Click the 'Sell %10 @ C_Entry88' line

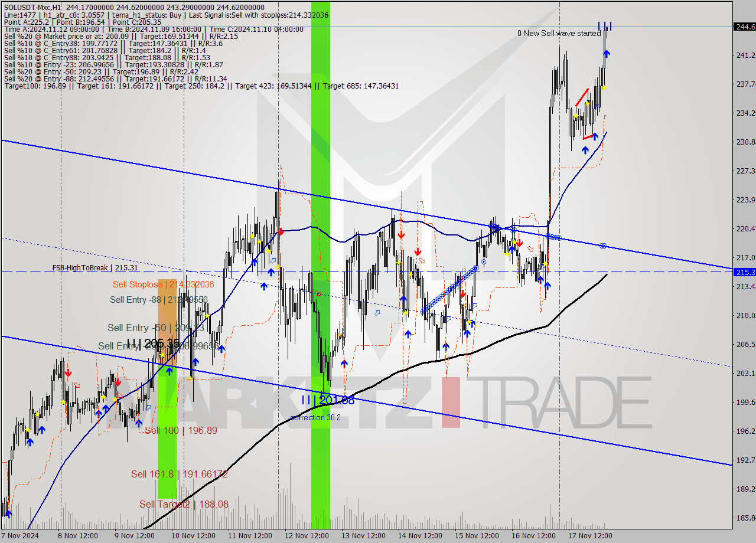(107, 57)
